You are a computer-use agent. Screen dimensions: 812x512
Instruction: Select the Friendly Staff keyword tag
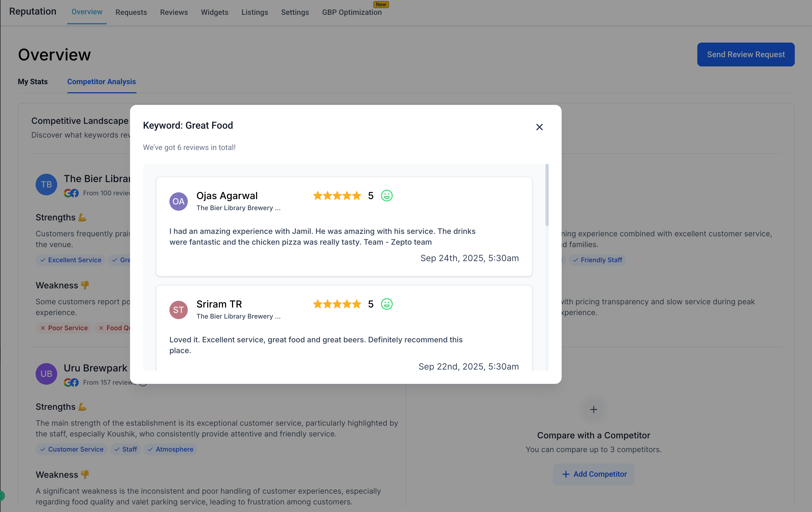point(597,260)
